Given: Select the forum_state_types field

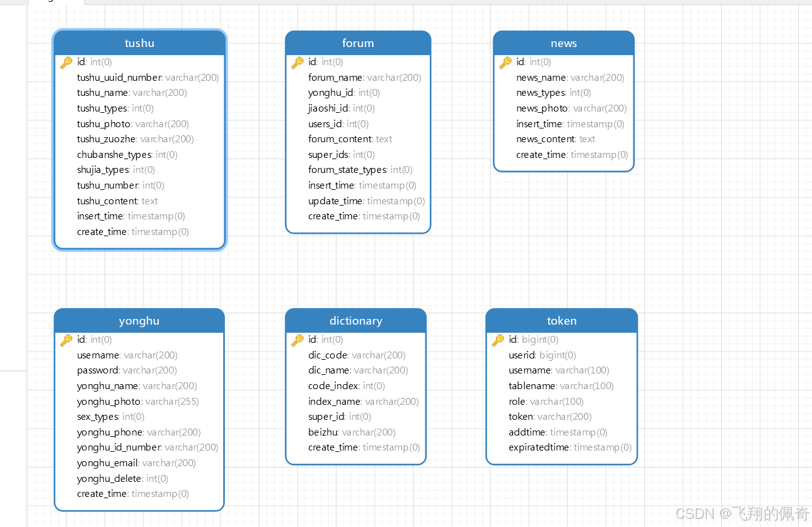Looking at the screenshot, I should (360, 170).
